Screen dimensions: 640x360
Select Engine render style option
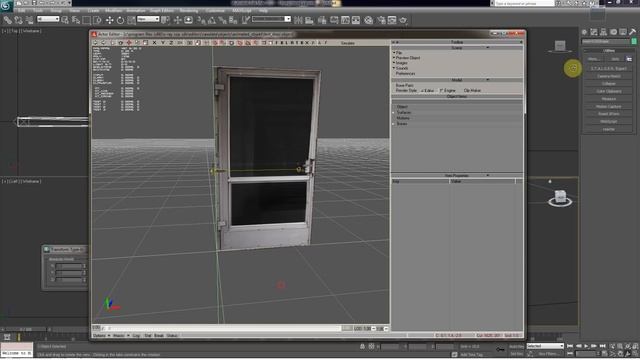click(x=448, y=90)
